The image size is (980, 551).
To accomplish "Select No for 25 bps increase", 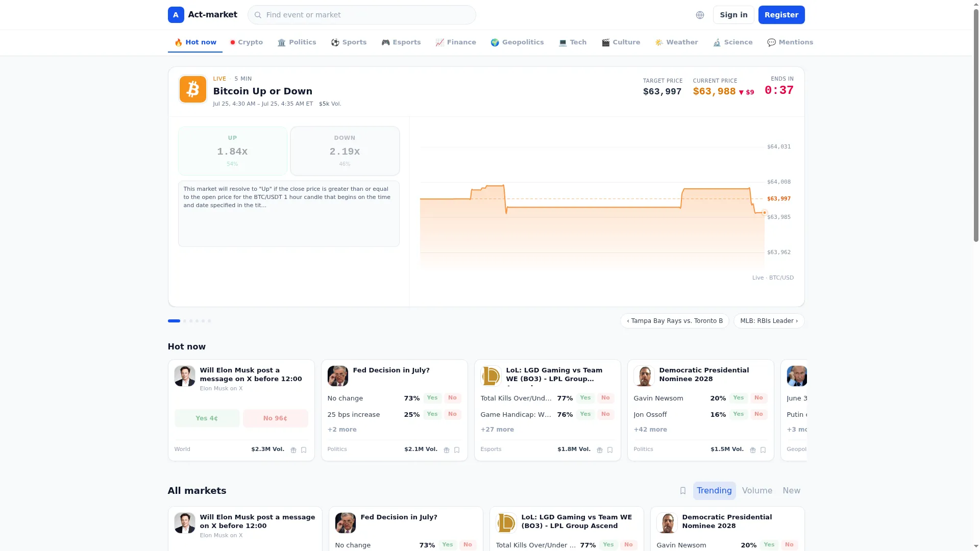I will tap(452, 414).
